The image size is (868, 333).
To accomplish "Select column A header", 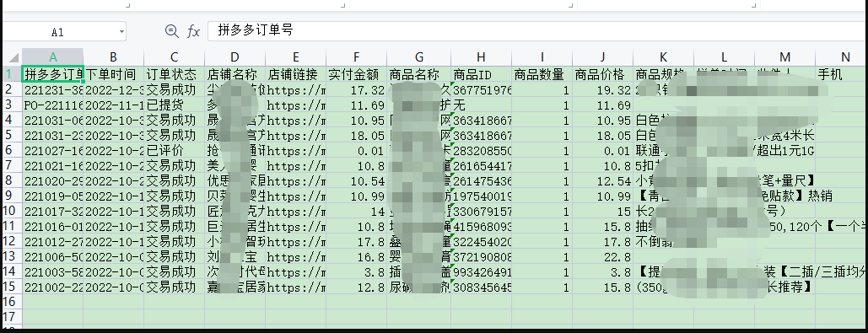I will (52, 57).
